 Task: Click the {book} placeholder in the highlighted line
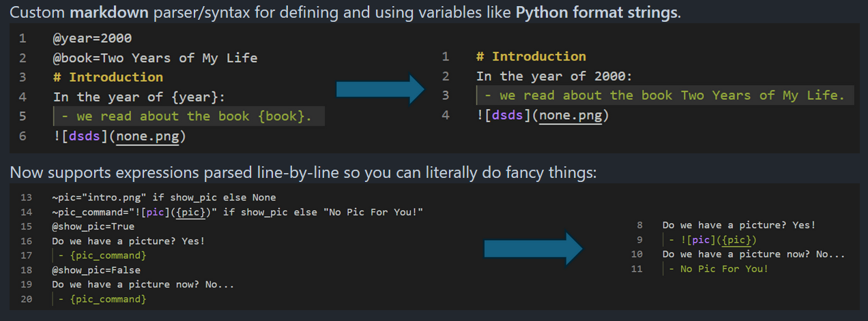(280, 117)
